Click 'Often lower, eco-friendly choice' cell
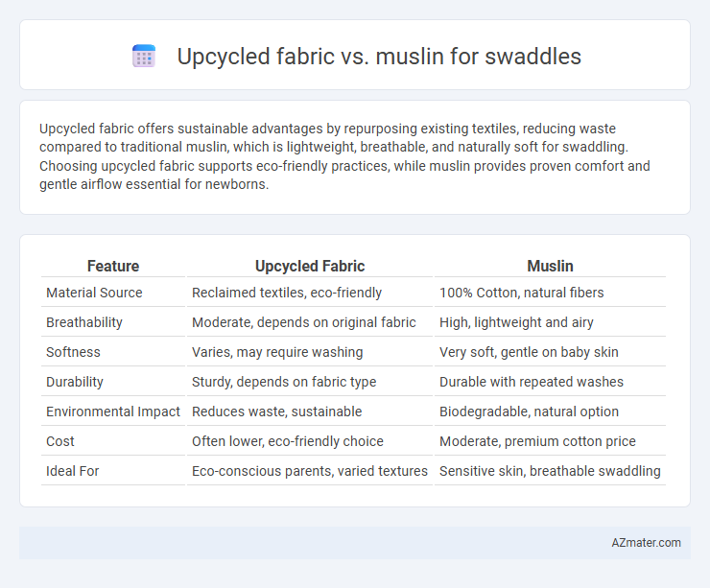 click(x=288, y=441)
